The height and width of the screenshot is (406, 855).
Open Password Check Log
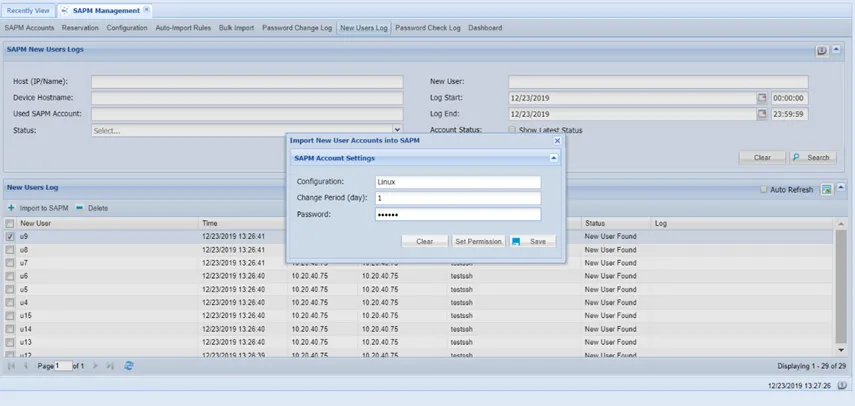coord(428,28)
